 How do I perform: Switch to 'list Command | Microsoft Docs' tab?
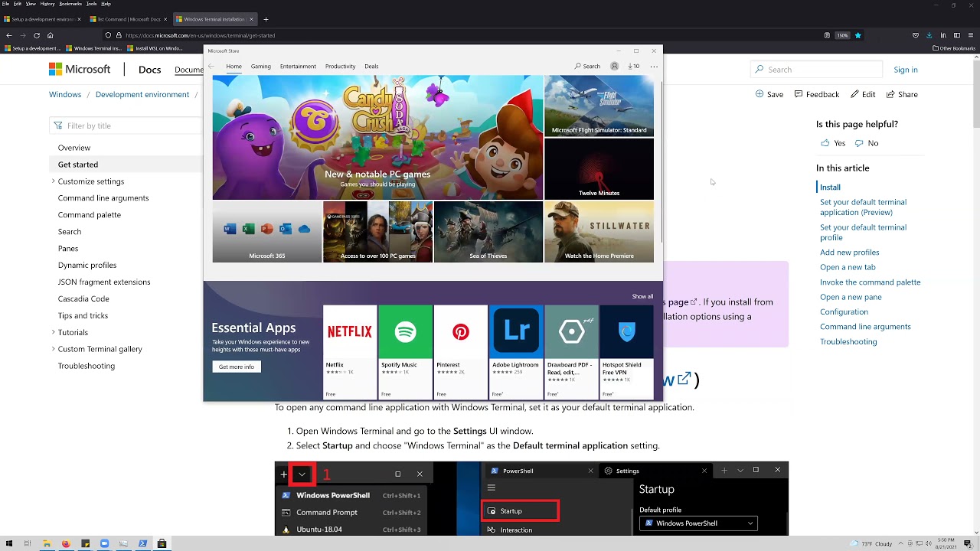(x=128, y=18)
